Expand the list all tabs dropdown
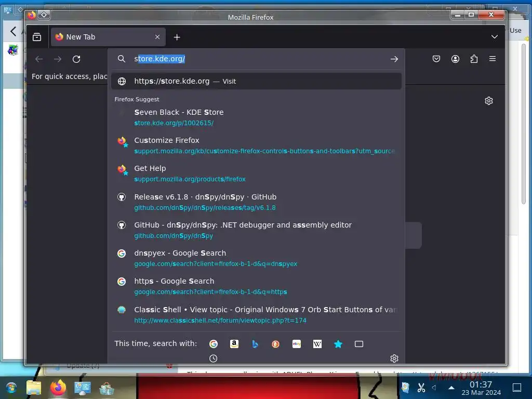The width and height of the screenshot is (532, 399). coord(495,37)
